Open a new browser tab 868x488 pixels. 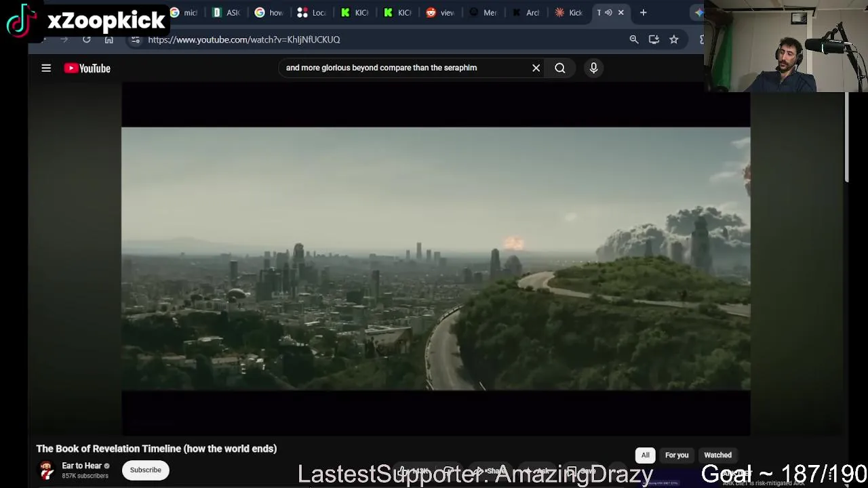pyautogui.click(x=644, y=12)
